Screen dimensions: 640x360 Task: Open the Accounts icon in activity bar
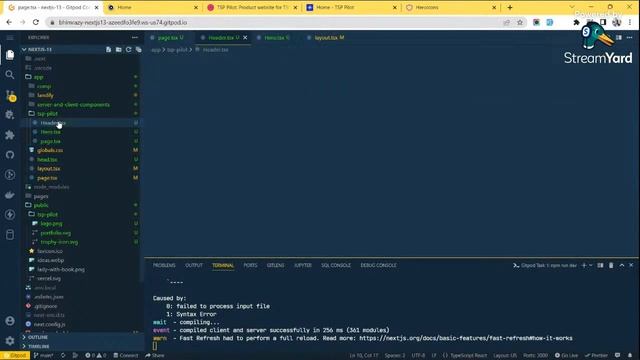tap(10, 321)
